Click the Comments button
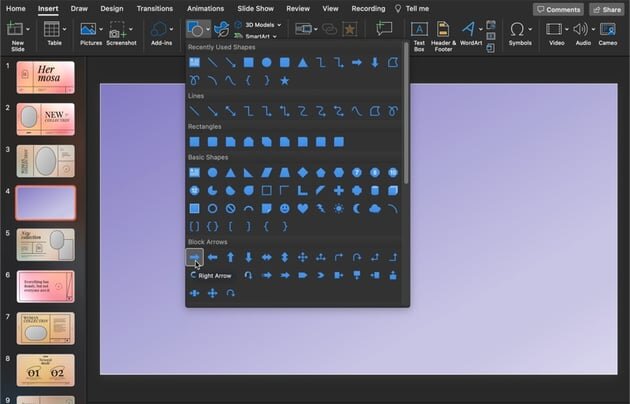 click(557, 9)
